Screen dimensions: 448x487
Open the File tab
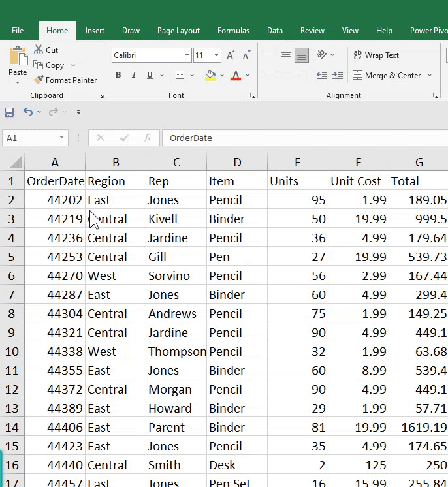pyautogui.click(x=18, y=31)
